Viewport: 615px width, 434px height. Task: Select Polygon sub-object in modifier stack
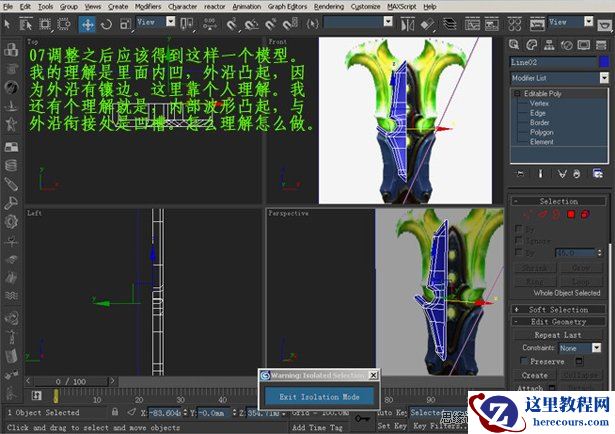click(x=542, y=132)
